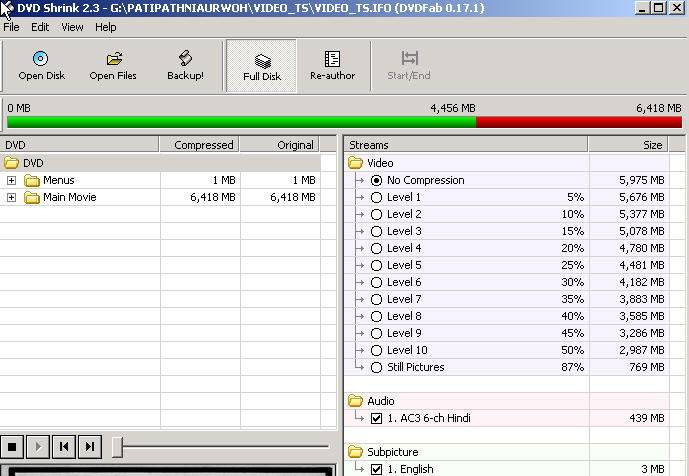This screenshot has width=689, height=476.
Task: Click the Menus folder icon
Action: coord(32,180)
